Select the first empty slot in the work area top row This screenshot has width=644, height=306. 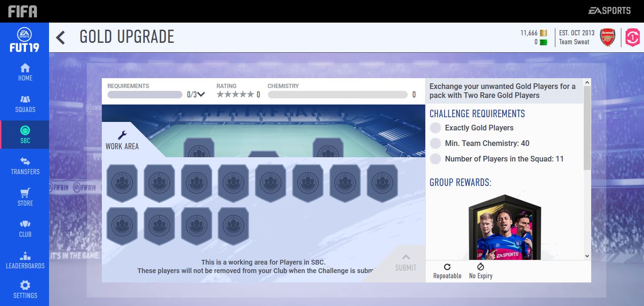pyautogui.click(x=122, y=184)
